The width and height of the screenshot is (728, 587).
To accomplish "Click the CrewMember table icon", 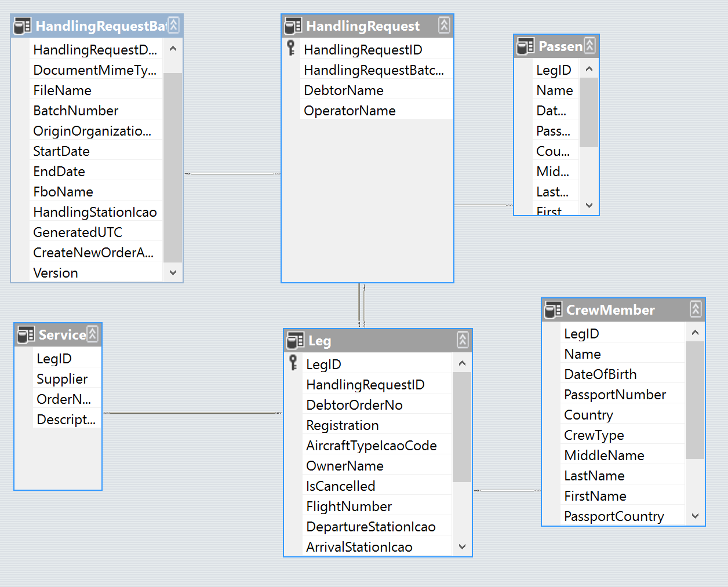I will 553,310.
